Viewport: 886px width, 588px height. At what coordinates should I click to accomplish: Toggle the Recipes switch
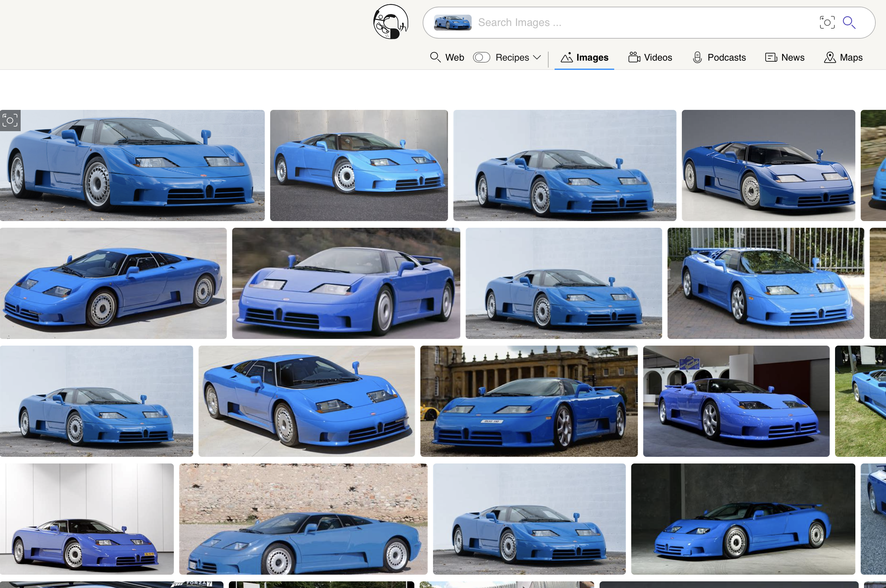(481, 57)
